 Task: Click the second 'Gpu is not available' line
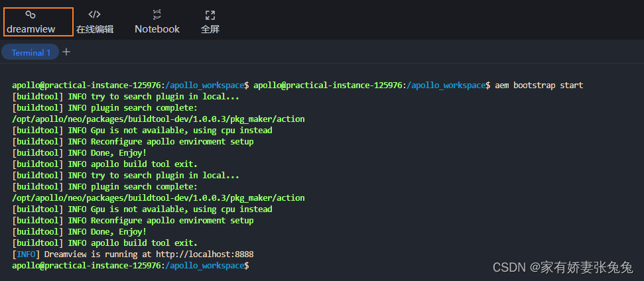[142, 209]
